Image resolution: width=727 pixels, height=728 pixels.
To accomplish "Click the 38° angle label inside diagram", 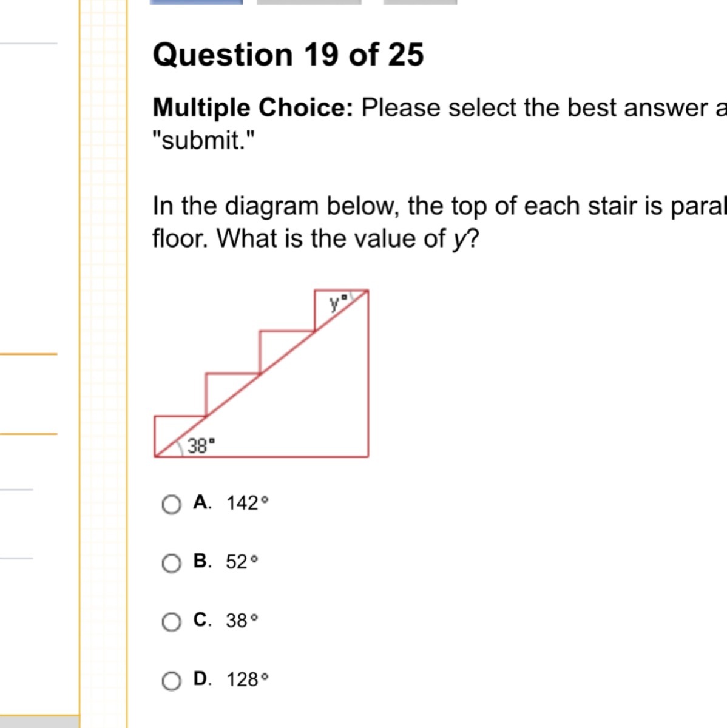I will point(201,447).
